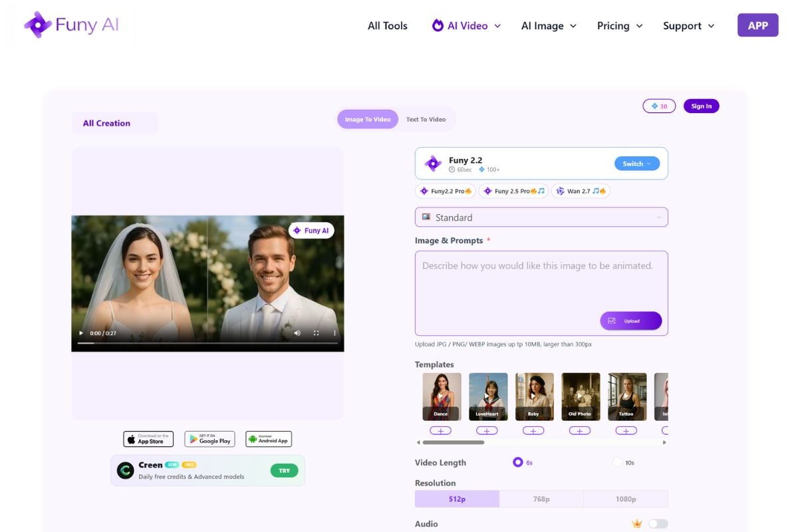Screen dimensions: 798x532
Task: Choose the Wan 2.7 model chip
Action: pos(581,192)
